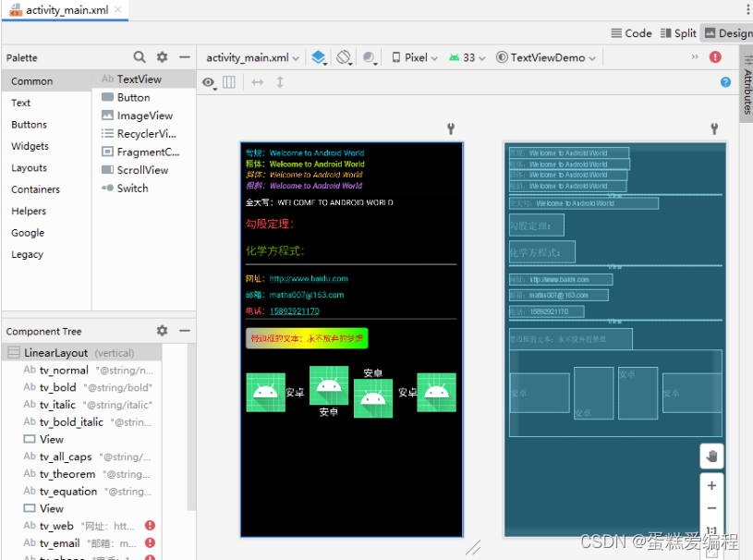This screenshot has height=560, width=753.
Task: Zoom in using the plus button
Action: tap(711, 486)
